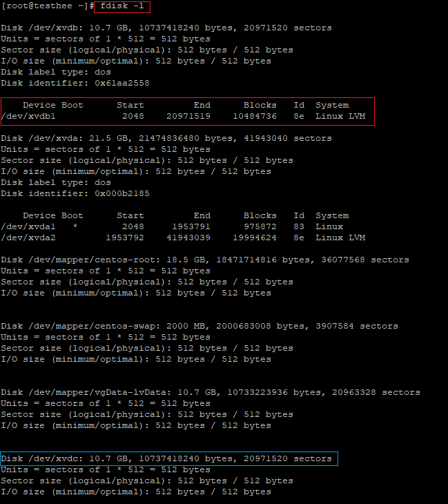Image resolution: width=448 pixels, height=504 pixels.
Task: Click the 'fdisk -l' command text
Action: coord(121,6)
